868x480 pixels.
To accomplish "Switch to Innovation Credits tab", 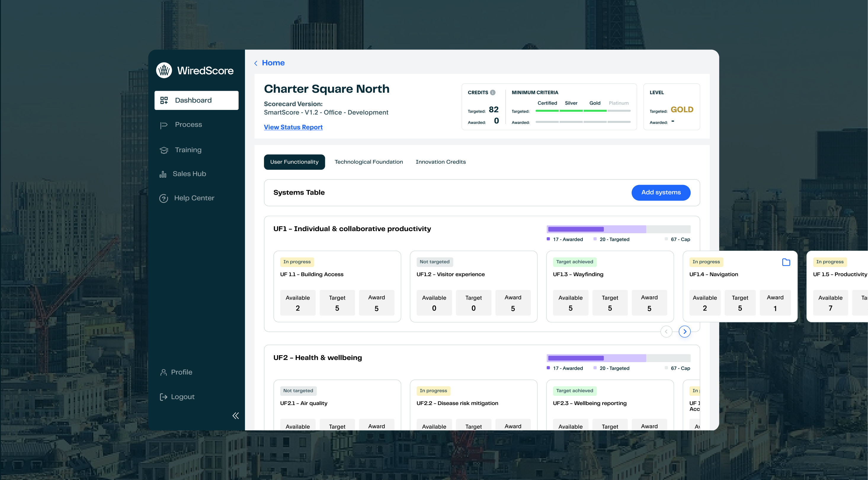I will (441, 162).
